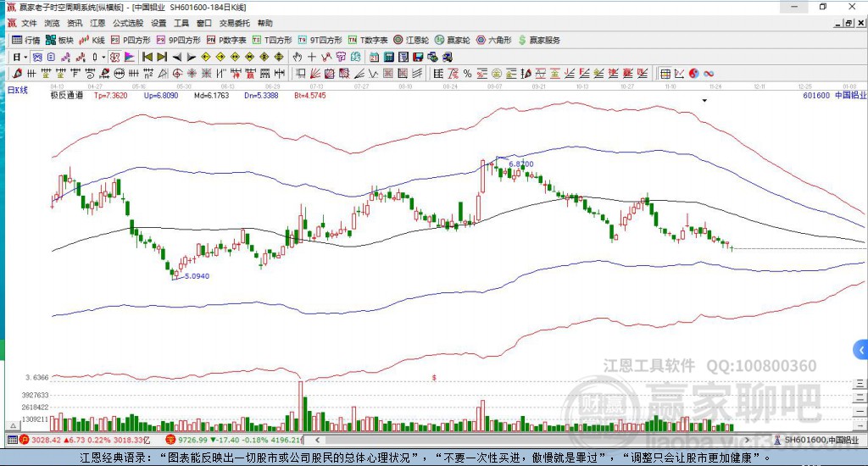Click Shenzhen index 9726.99 status entry
Screen dimensions: 868x466
click(x=235, y=440)
